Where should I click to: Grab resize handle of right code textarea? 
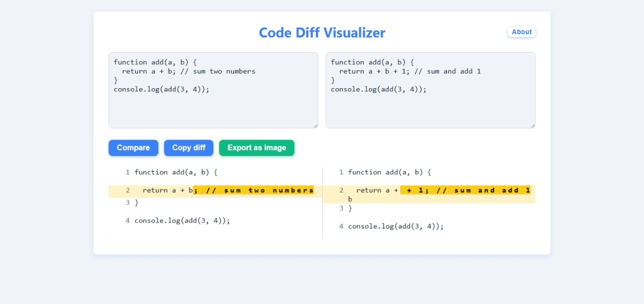click(x=532, y=125)
